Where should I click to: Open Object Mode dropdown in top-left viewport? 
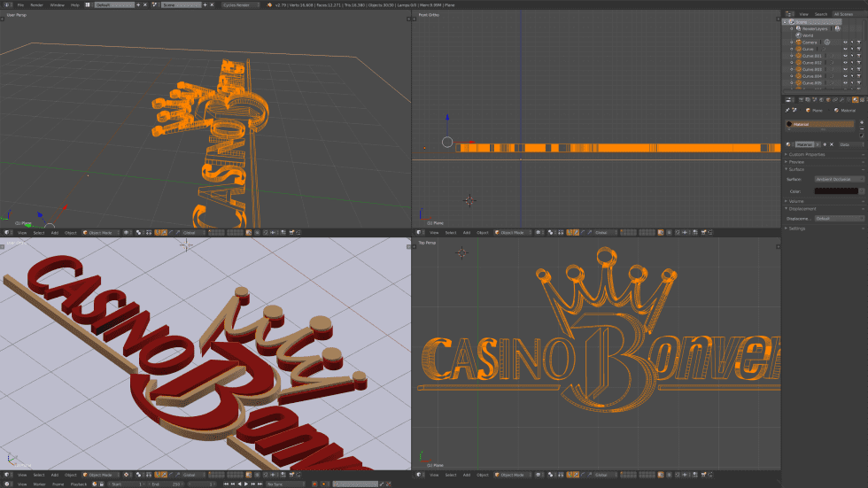click(x=101, y=233)
